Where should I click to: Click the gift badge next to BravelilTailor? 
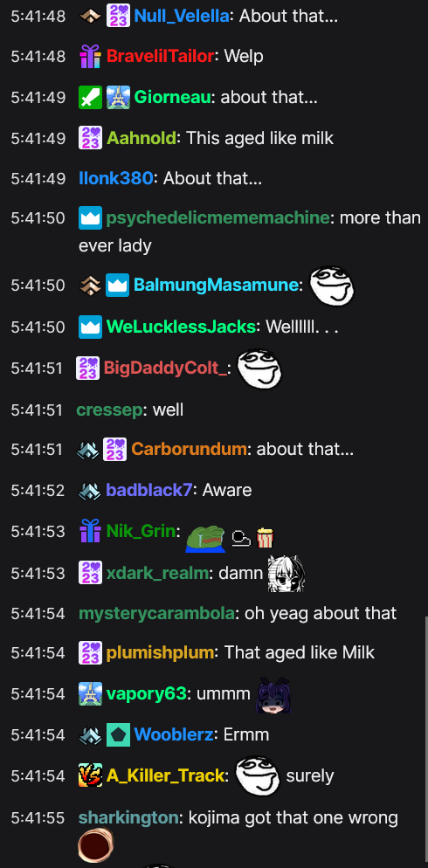click(90, 57)
